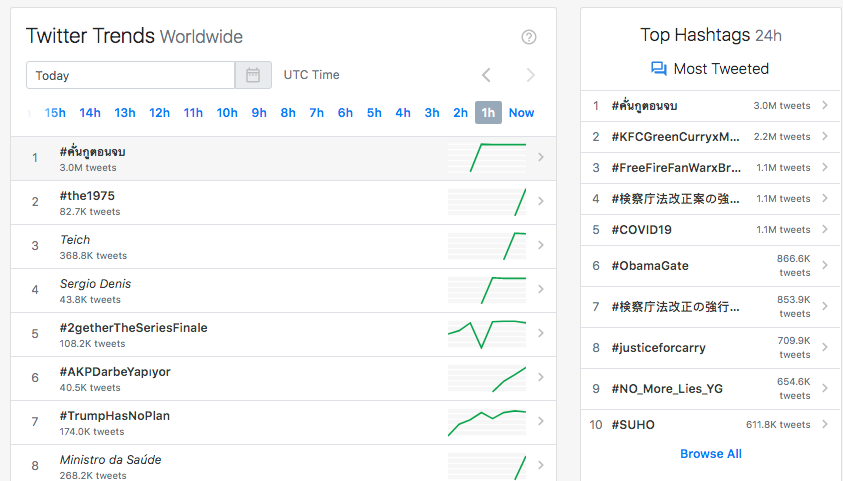Select the 8h time tab

pyautogui.click(x=288, y=113)
